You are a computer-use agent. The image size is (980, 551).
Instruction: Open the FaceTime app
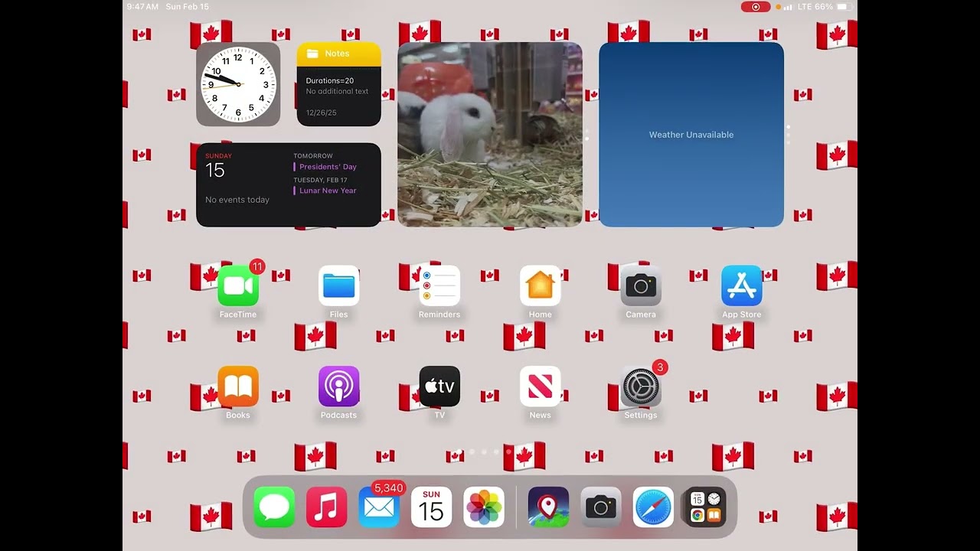click(238, 286)
